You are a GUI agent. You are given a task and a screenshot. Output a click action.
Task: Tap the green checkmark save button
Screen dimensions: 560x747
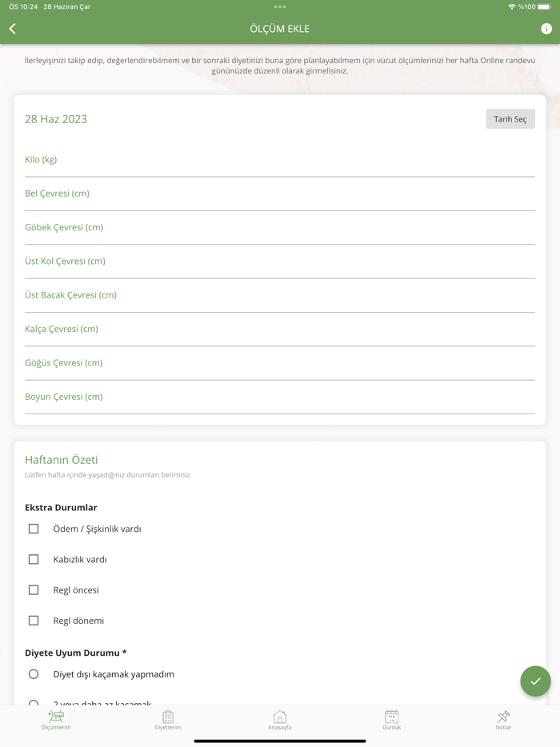point(535,681)
